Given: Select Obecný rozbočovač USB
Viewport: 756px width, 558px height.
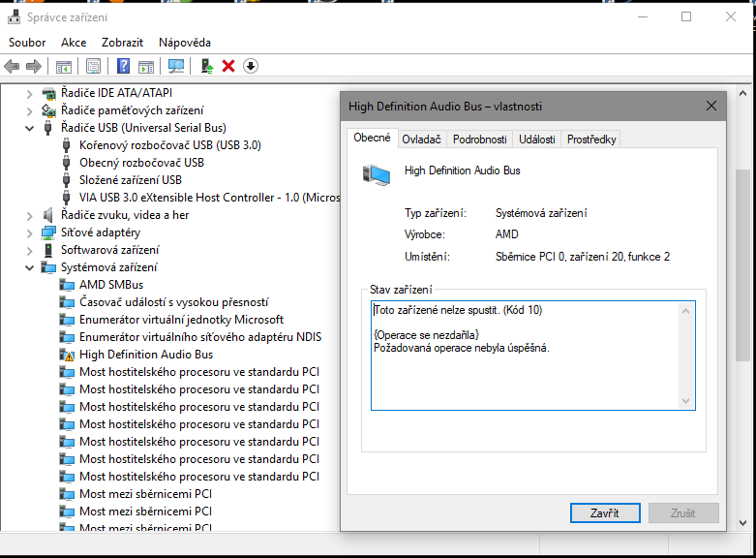Looking at the screenshot, I should click(141, 163).
